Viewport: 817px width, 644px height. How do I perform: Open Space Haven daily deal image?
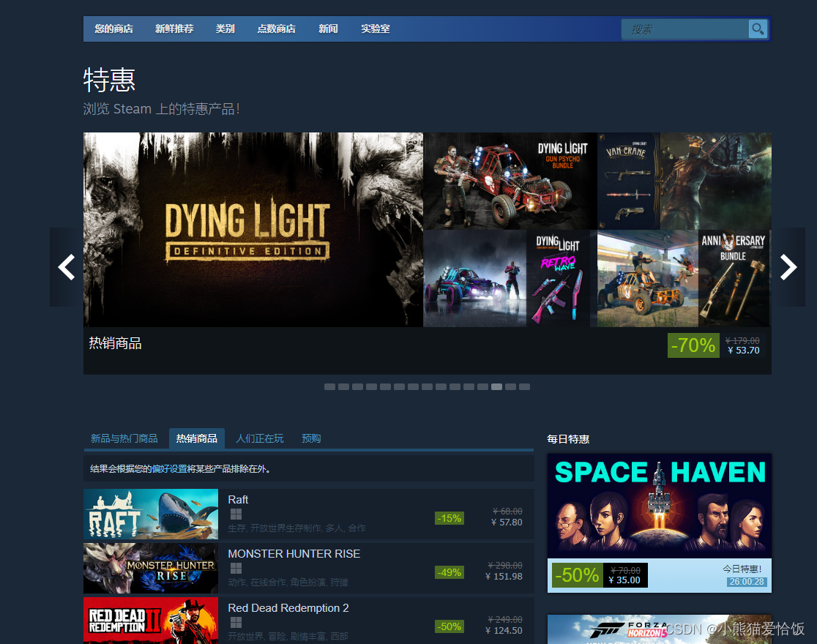[x=659, y=506]
